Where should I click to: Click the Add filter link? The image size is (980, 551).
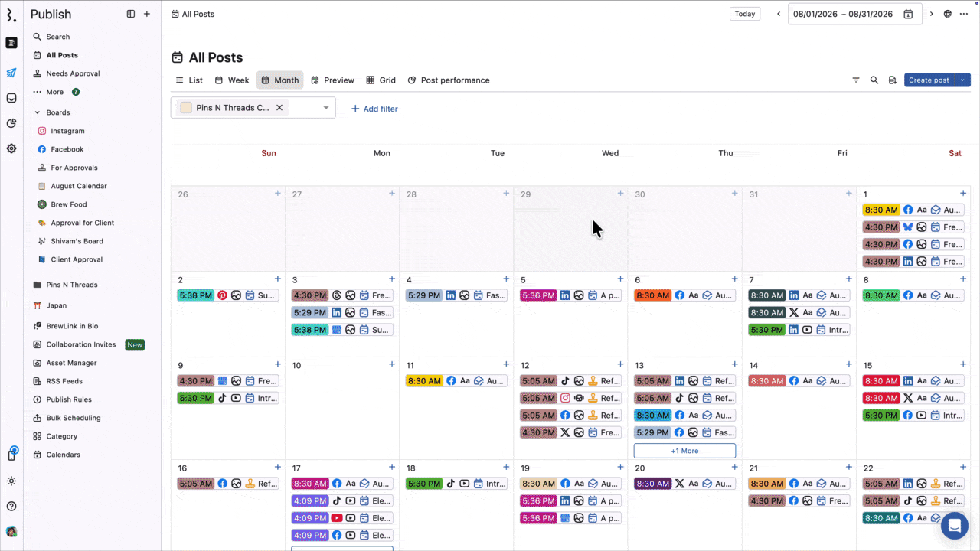click(374, 109)
